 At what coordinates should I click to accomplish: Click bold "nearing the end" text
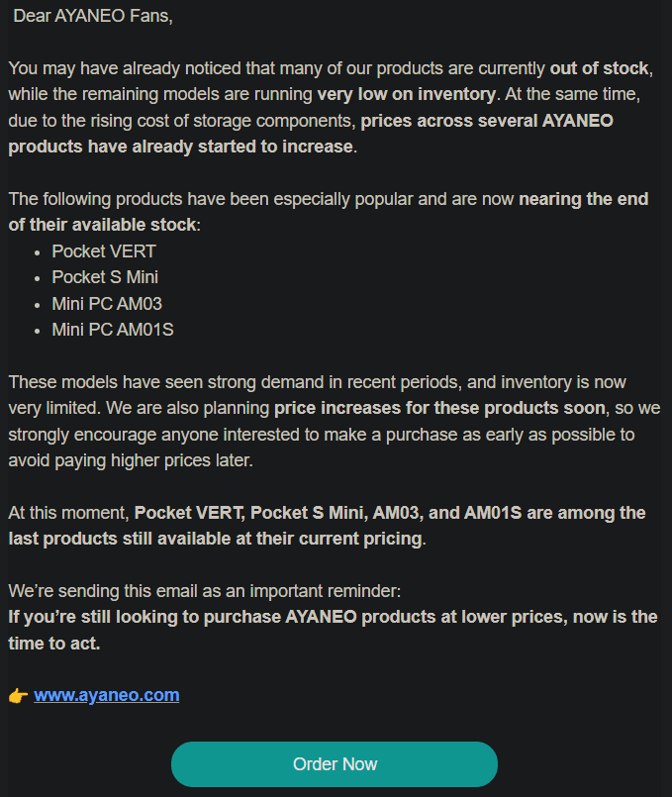pos(583,199)
